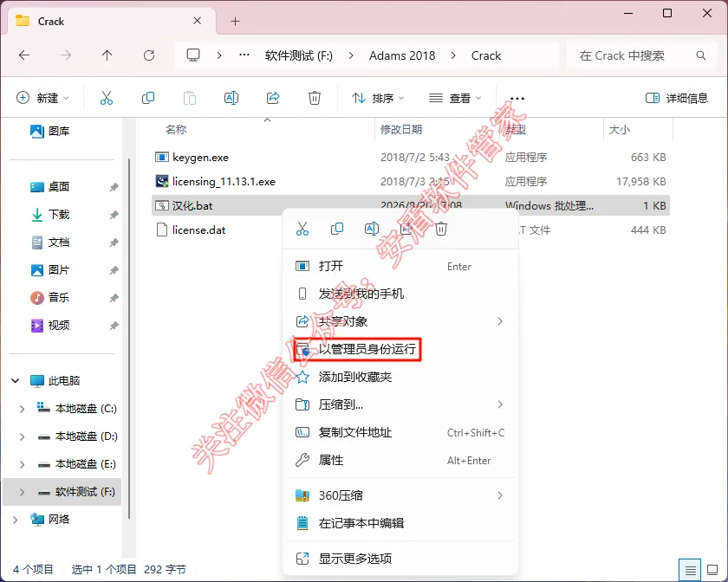Open the toolbar three-dots more menu
The height and width of the screenshot is (582, 728).
(x=517, y=99)
